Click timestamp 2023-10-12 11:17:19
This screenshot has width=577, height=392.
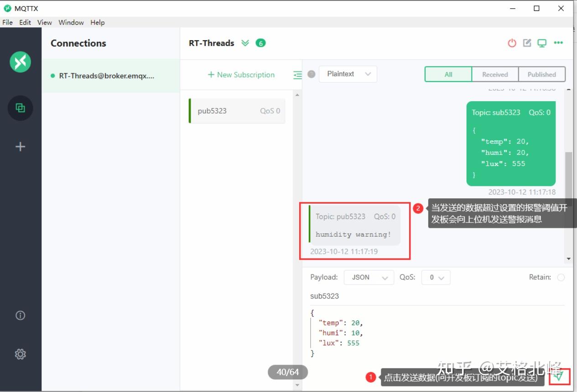point(344,252)
